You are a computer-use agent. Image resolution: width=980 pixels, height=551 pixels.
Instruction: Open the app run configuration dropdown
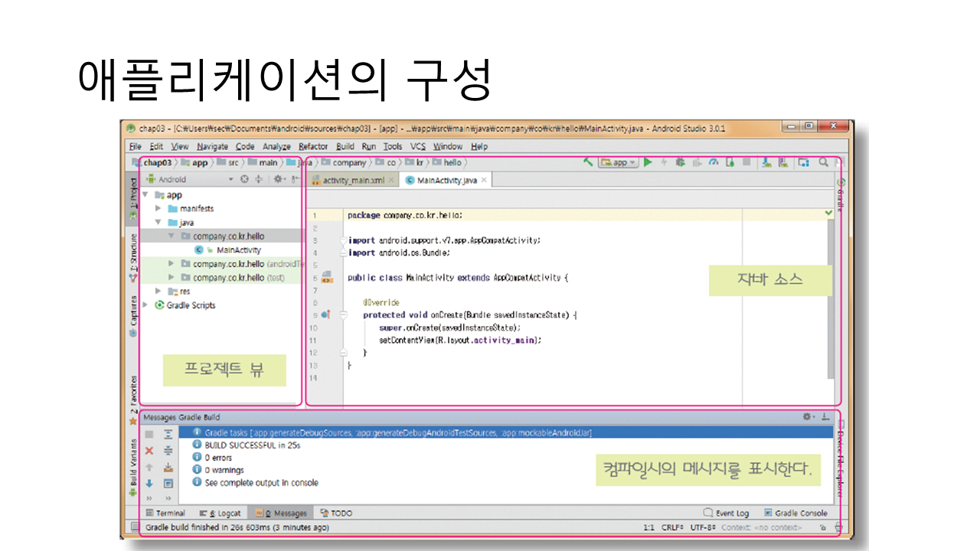click(618, 162)
